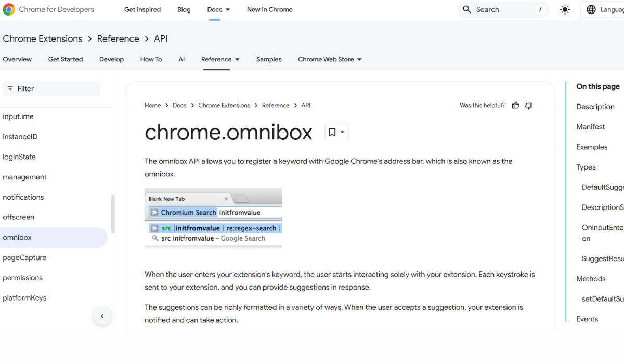Collapse the sidebar with chevron button
The height and width of the screenshot is (364, 624).
coord(102,316)
